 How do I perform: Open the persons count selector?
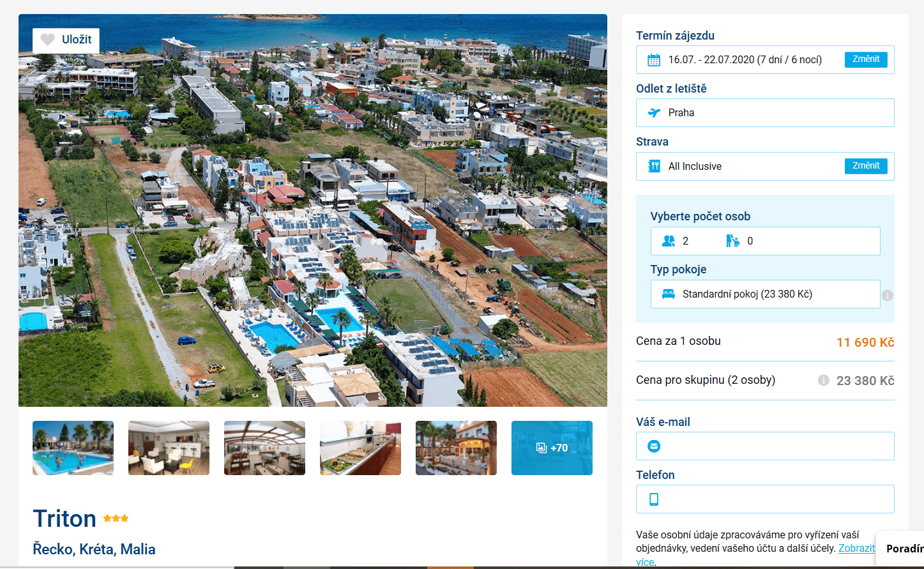[765, 241]
